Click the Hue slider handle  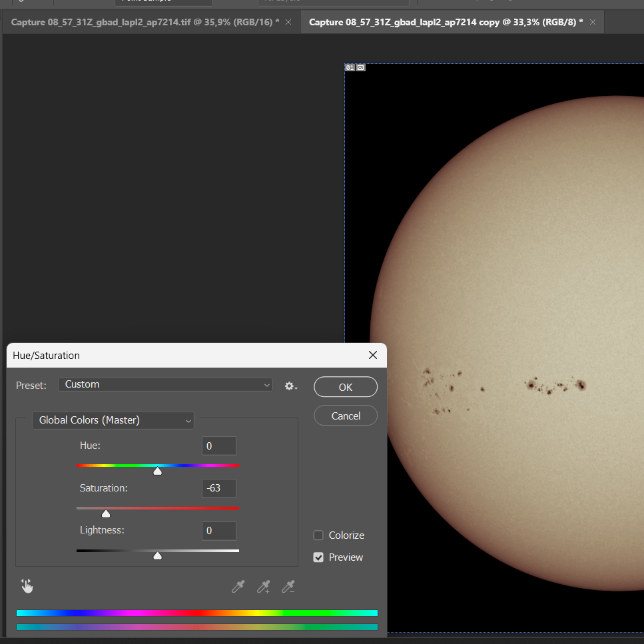(157, 471)
